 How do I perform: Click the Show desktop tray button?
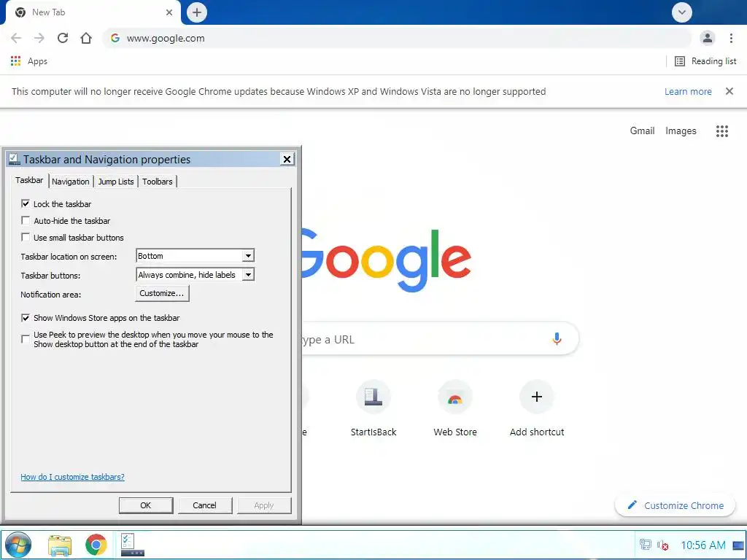[738, 545]
